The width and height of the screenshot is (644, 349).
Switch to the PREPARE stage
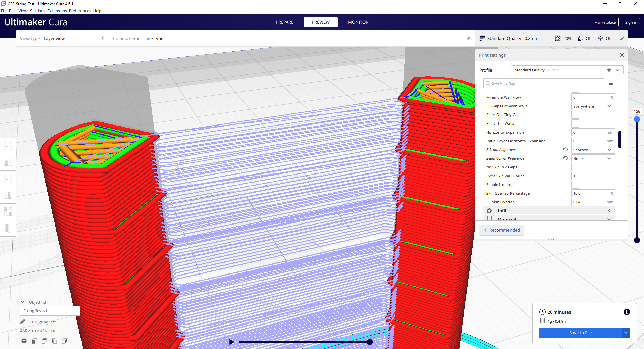tap(284, 22)
